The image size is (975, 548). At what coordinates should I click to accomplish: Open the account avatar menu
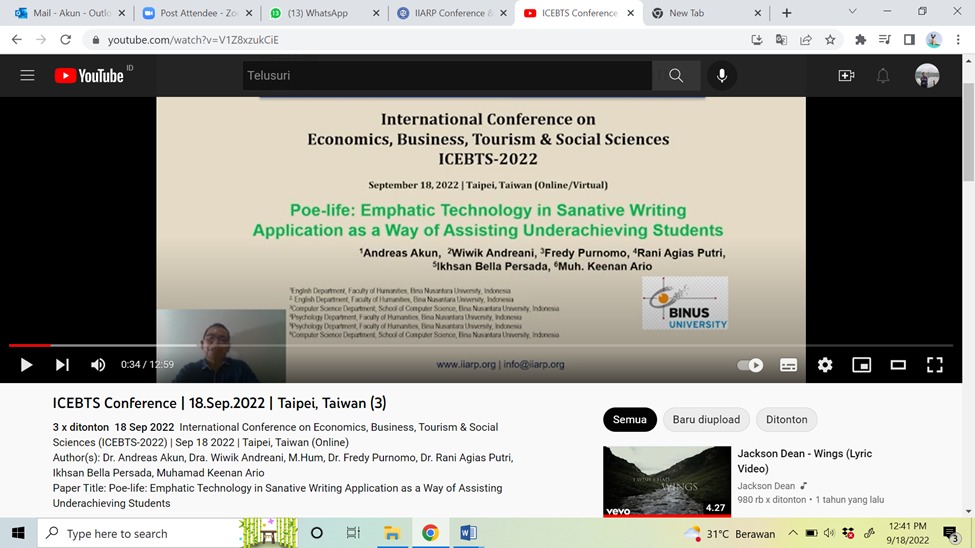tap(927, 76)
